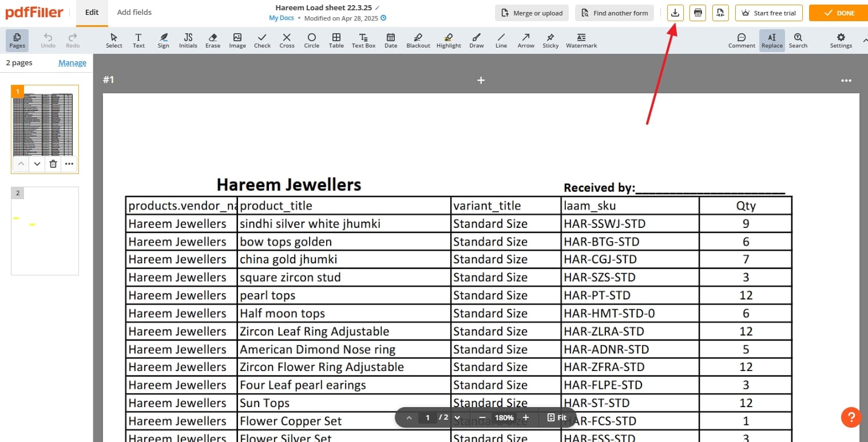The image size is (868, 442).
Task: Add a page with the plus above page
Action: [x=481, y=80]
